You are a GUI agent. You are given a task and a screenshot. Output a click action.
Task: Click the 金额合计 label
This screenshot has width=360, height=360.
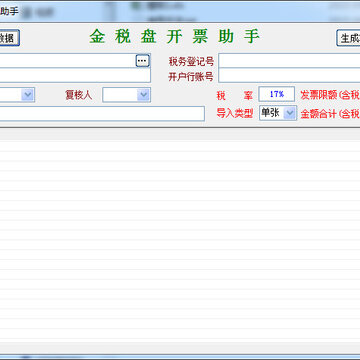330,114
